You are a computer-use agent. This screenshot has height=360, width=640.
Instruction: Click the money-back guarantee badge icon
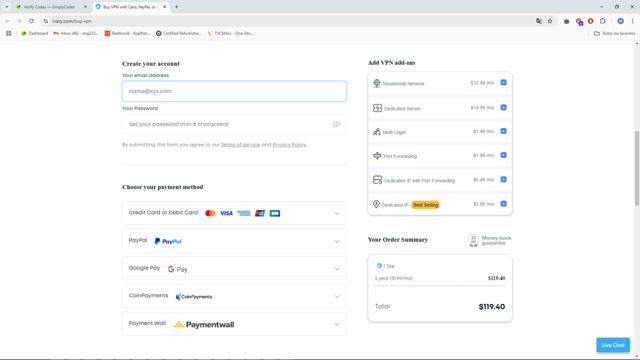[473, 240]
